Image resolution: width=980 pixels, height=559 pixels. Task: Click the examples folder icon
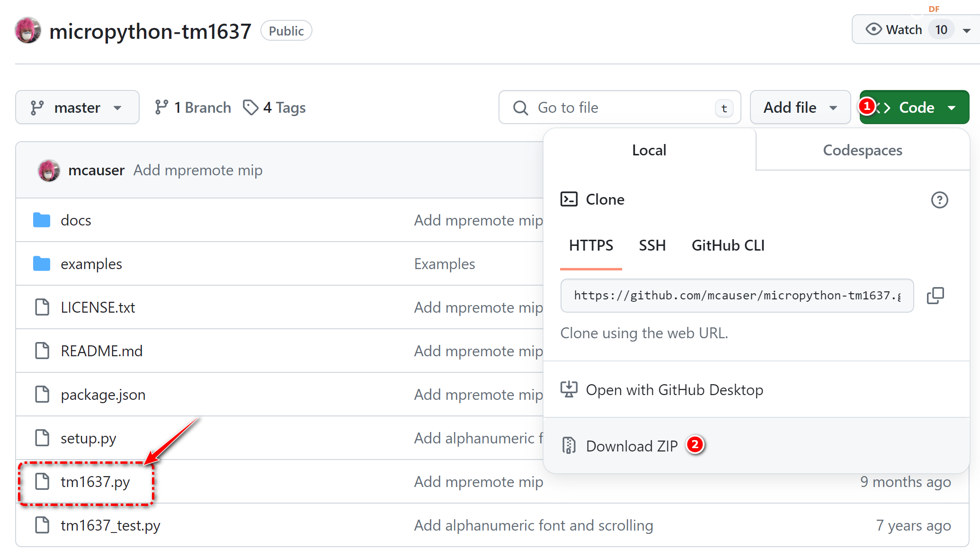point(42,264)
